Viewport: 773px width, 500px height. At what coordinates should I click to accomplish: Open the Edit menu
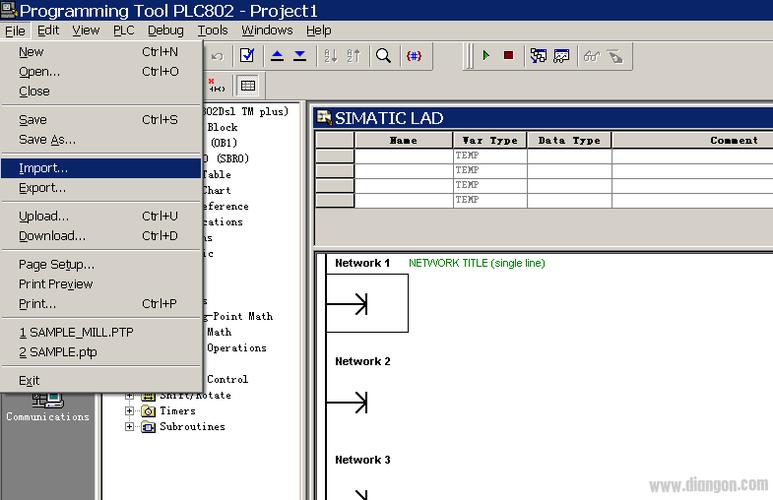coord(48,31)
